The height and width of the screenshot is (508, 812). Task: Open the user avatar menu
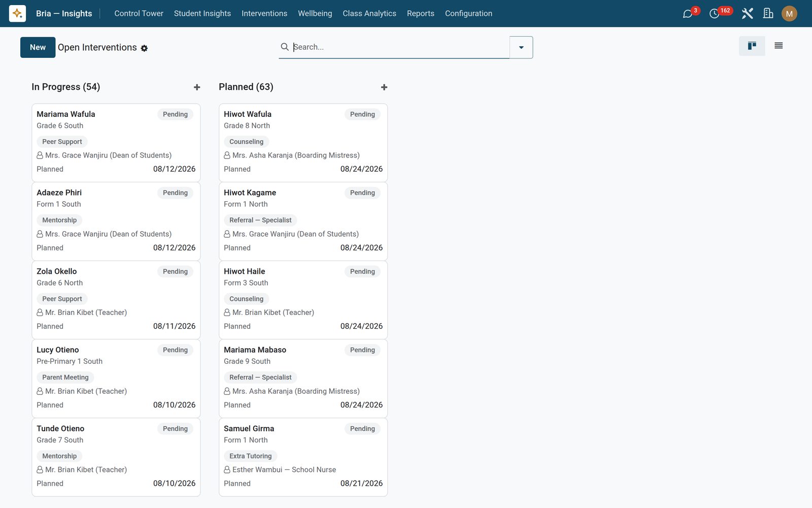click(789, 14)
